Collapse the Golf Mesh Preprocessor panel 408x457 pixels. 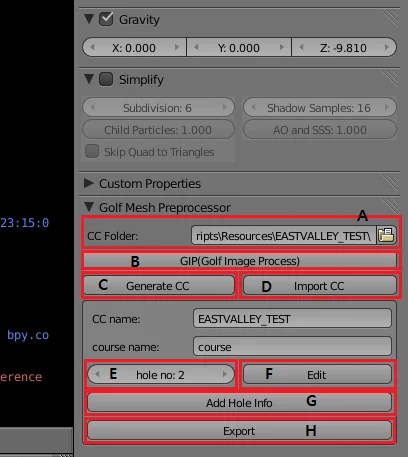89,207
